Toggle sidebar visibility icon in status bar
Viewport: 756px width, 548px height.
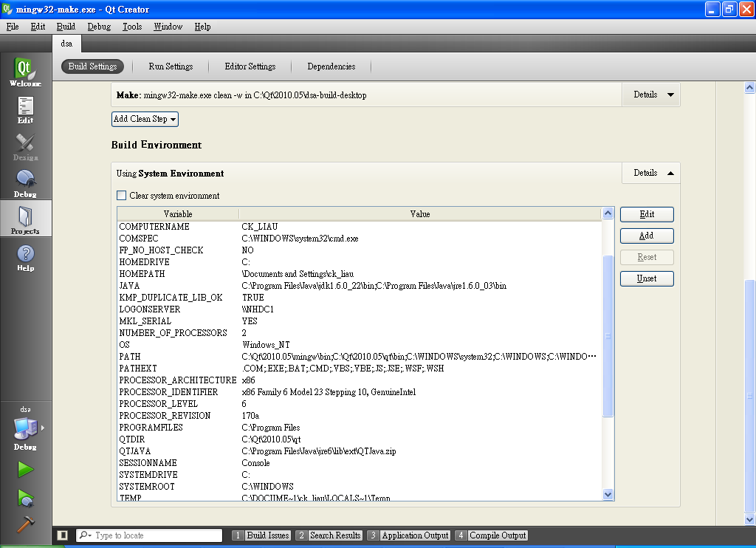click(62, 535)
